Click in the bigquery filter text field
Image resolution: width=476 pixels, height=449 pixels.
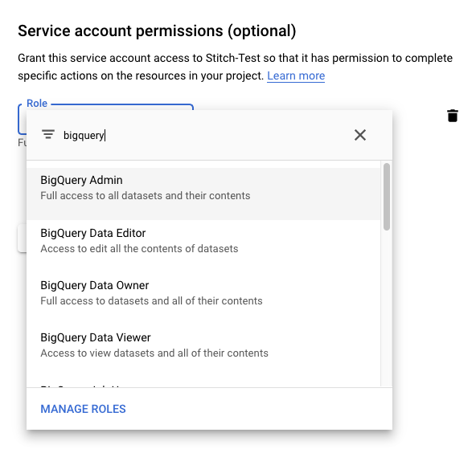203,135
